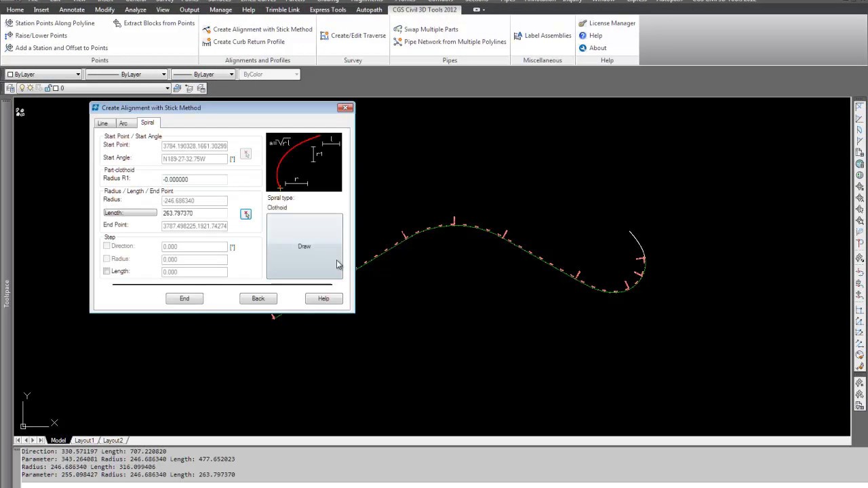Screen dimensions: 868x488
Task: Click the pick-point icon beside Start Point
Action: click(x=245, y=155)
